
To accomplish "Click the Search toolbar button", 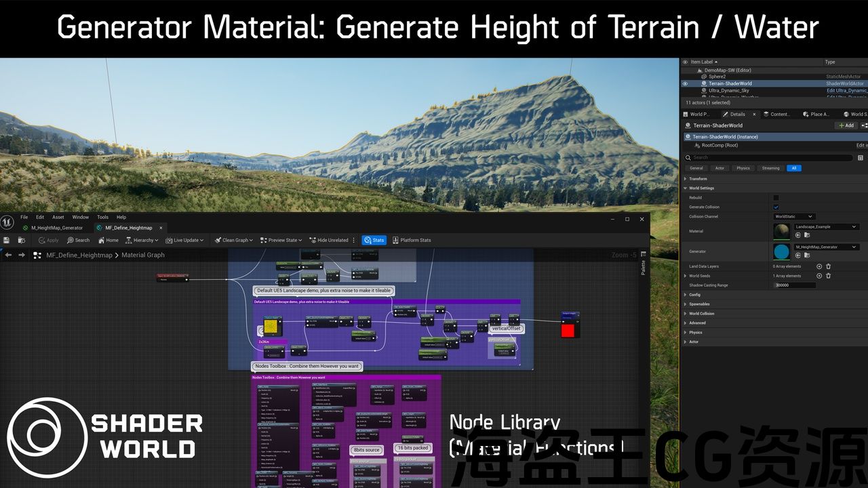I will [x=78, y=240].
